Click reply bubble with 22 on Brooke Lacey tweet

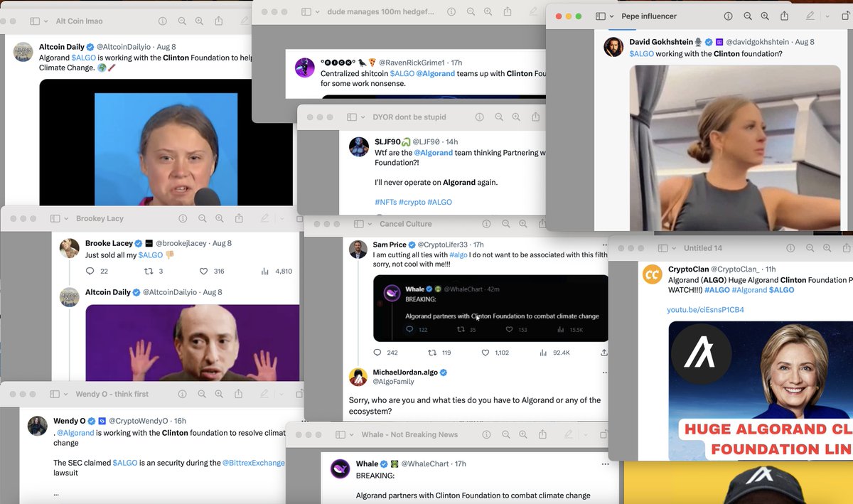click(90, 271)
